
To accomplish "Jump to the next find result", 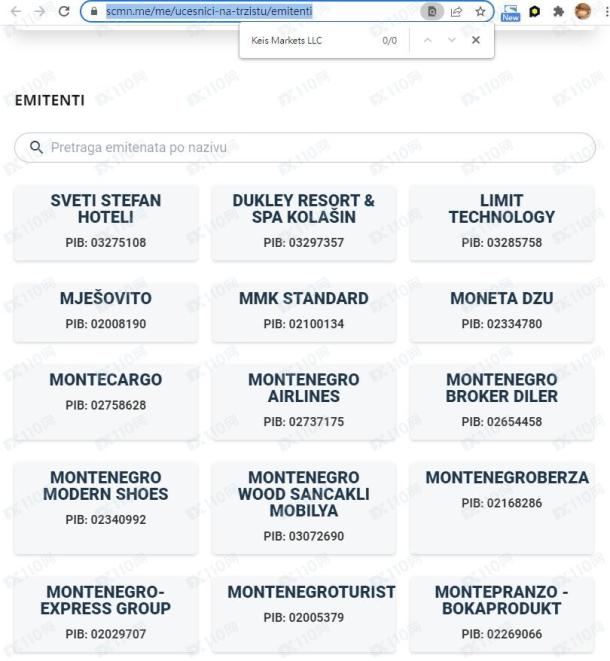I will (451, 40).
